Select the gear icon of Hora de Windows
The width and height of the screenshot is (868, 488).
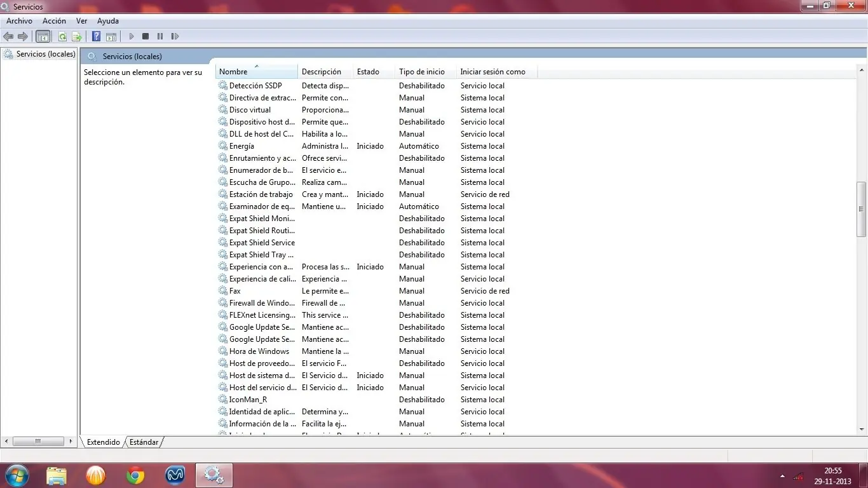coord(223,351)
